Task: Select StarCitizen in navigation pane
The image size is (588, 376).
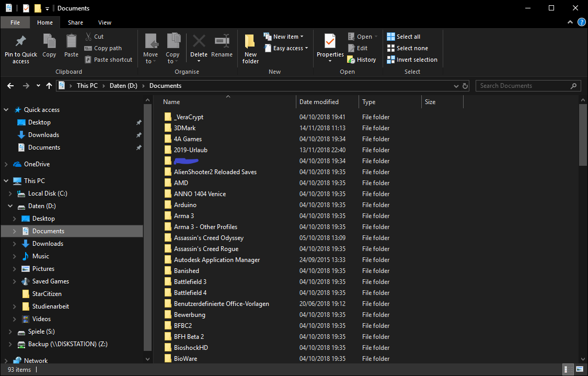Action: 47,294
